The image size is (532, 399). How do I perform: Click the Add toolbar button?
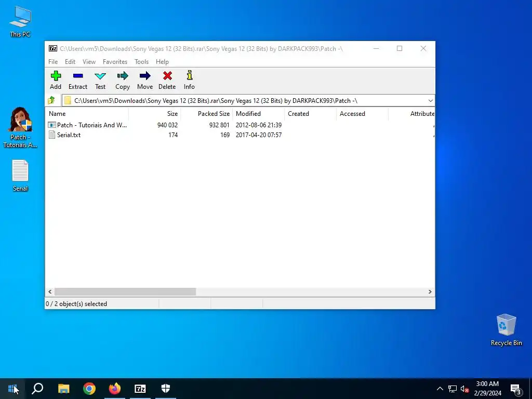pos(56,81)
